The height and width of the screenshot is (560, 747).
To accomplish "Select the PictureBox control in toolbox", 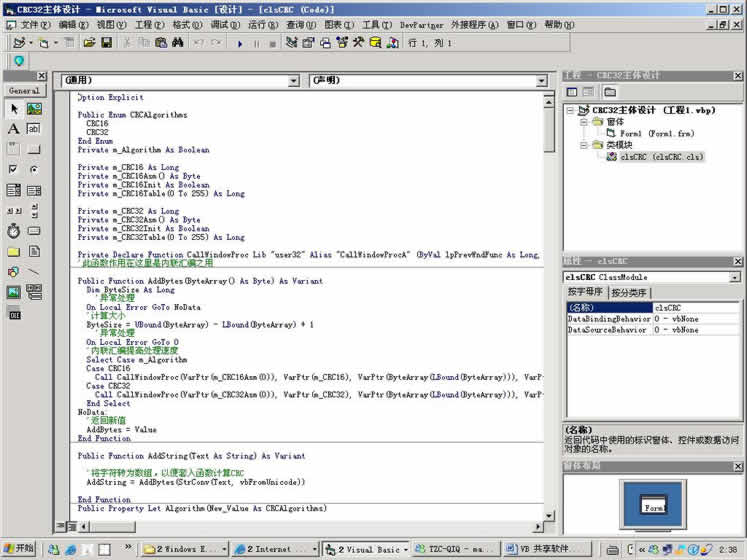I will [33, 109].
